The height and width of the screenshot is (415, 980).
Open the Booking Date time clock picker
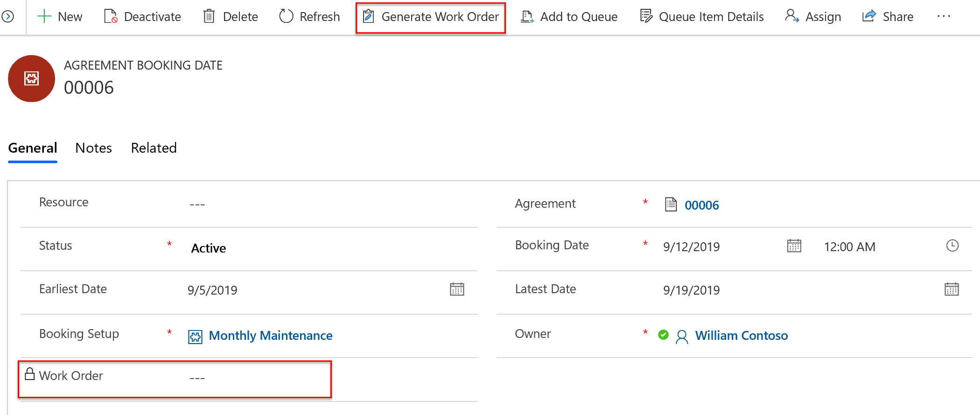tap(952, 246)
